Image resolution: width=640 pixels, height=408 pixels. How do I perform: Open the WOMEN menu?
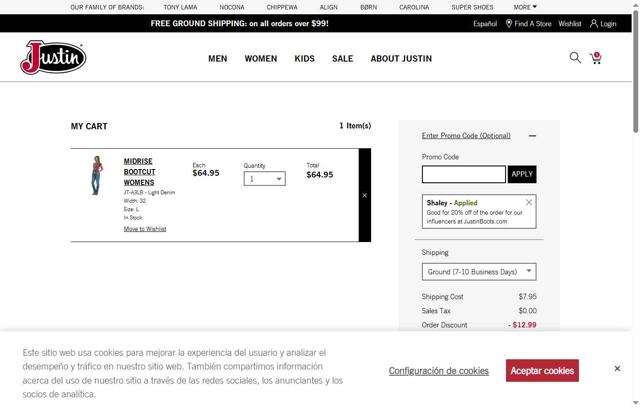click(x=261, y=59)
